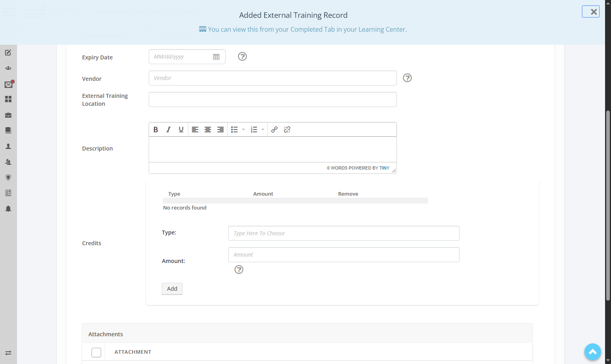Viewport: 611px width, 364px height.
Task: Click the Amount column header in credits
Action: click(263, 194)
